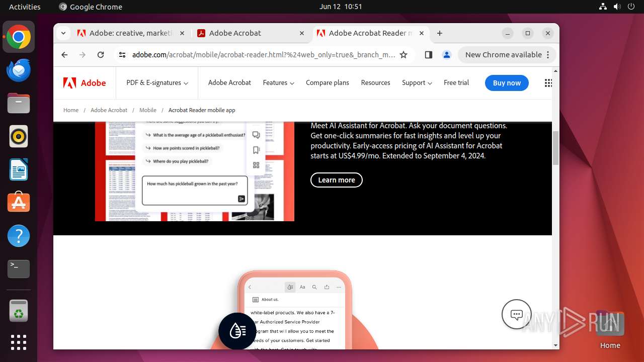Open the Jun 12 clock menu

tap(341, 7)
